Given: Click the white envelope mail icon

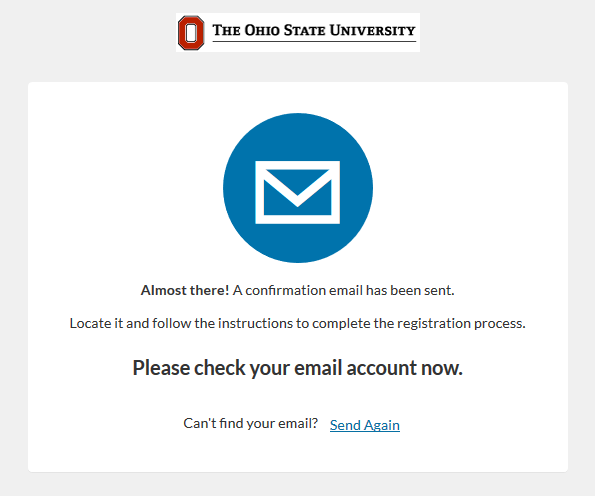Looking at the screenshot, I should 298,192.
